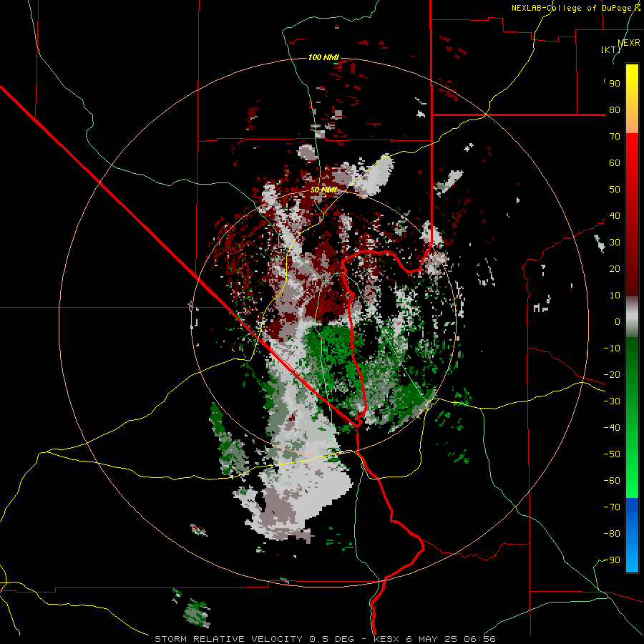The image size is (644, 644).
Task: Select the 20 value on the velocity scale
Action: tap(615, 269)
